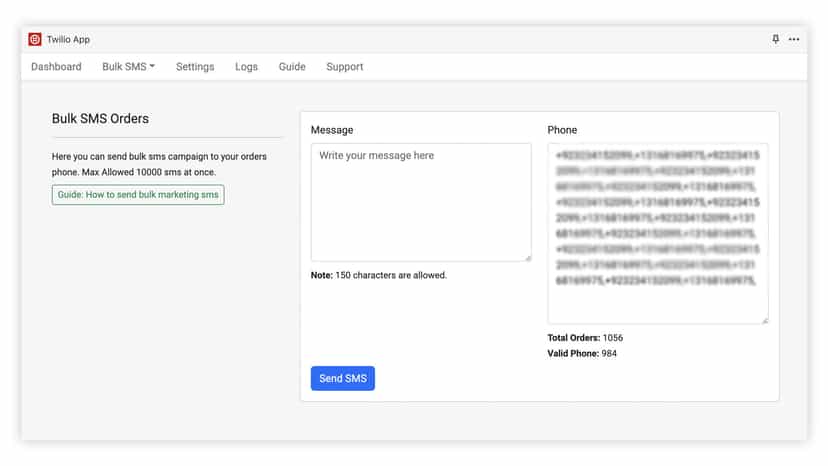Open the Guide nav item

pos(292,67)
